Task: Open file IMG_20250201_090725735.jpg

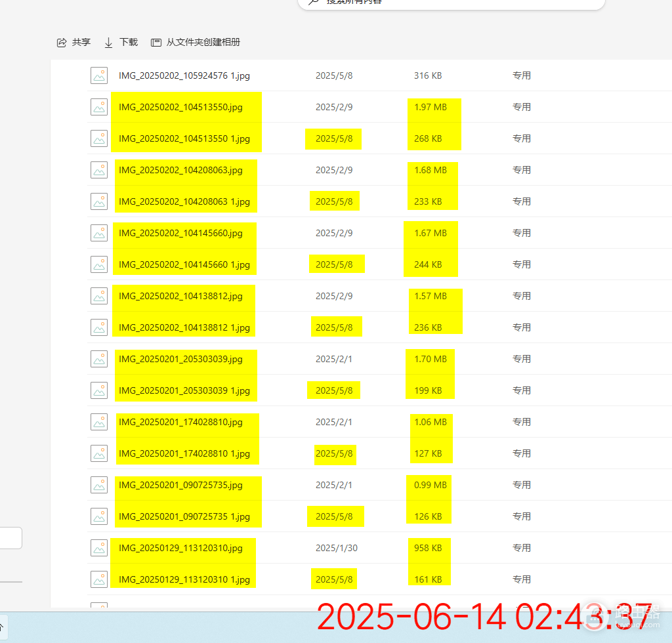Action: pos(180,485)
